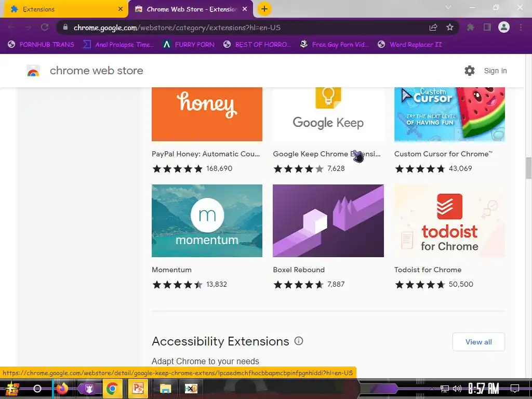Image resolution: width=532 pixels, height=399 pixels.
Task: Click the chrome web store title text
Action: coord(96,71)
